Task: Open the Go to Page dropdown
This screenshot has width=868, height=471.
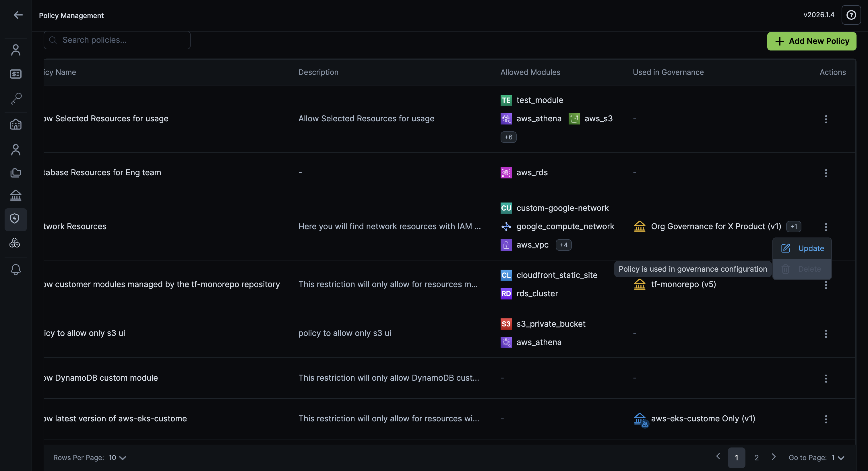Action: point(838,458)
